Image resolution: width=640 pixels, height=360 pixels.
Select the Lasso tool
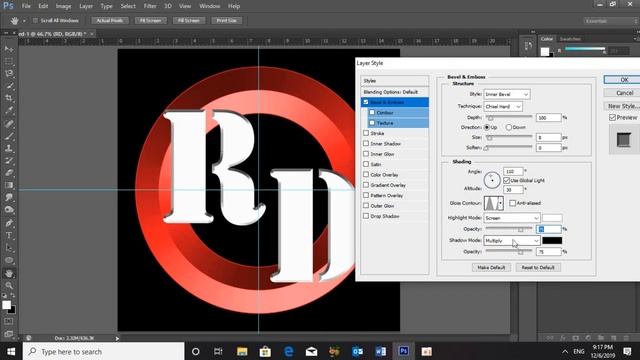pos(9,74)
